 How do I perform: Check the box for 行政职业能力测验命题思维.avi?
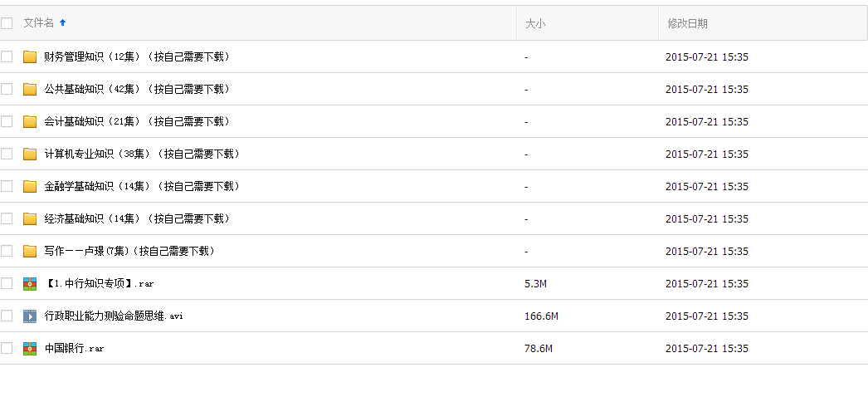[7, 316]
